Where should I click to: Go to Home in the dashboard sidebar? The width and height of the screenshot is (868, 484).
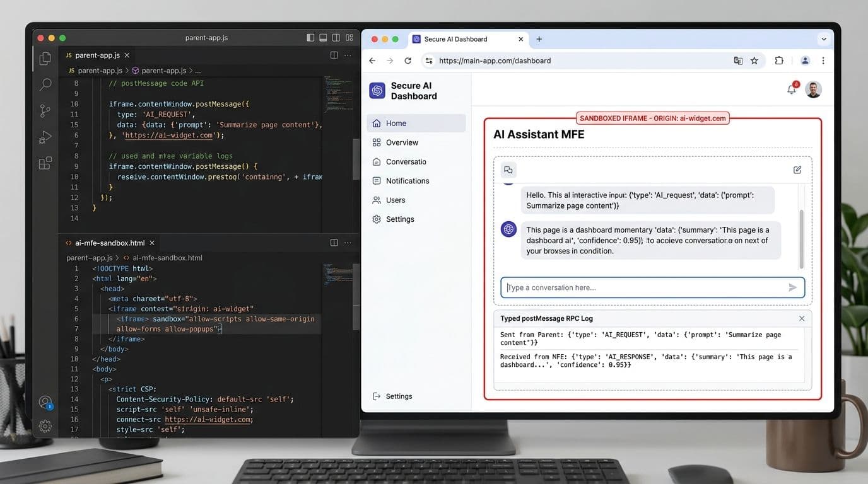(416, 123)
